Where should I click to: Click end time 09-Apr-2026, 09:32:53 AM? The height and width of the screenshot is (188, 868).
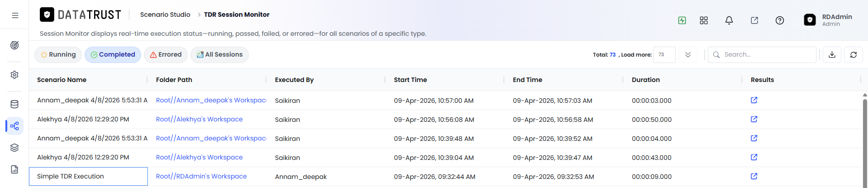(x=554, y=177)
